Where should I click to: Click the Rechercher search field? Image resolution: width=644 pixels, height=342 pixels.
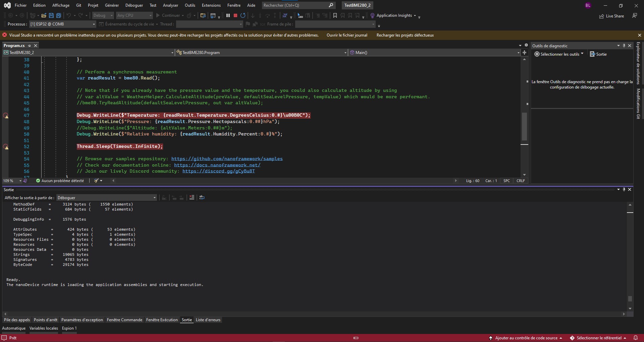pos(295,5)
